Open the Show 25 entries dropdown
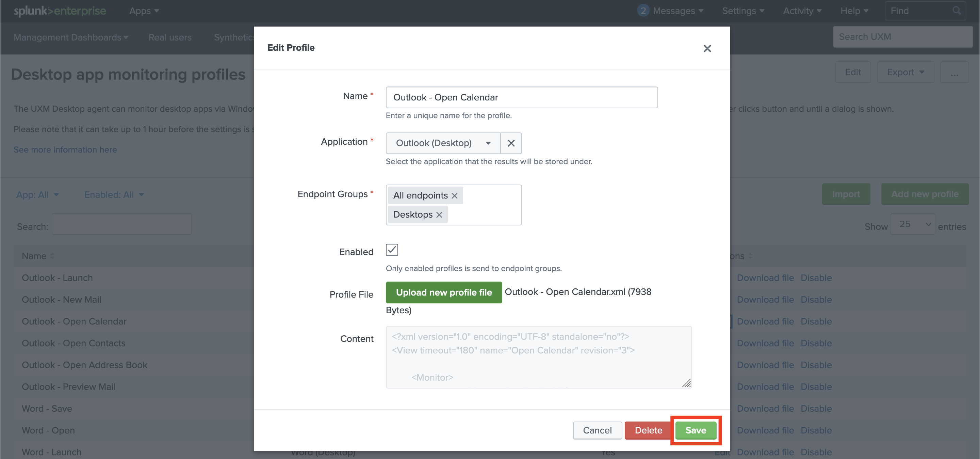 click(x=912, y=224)
